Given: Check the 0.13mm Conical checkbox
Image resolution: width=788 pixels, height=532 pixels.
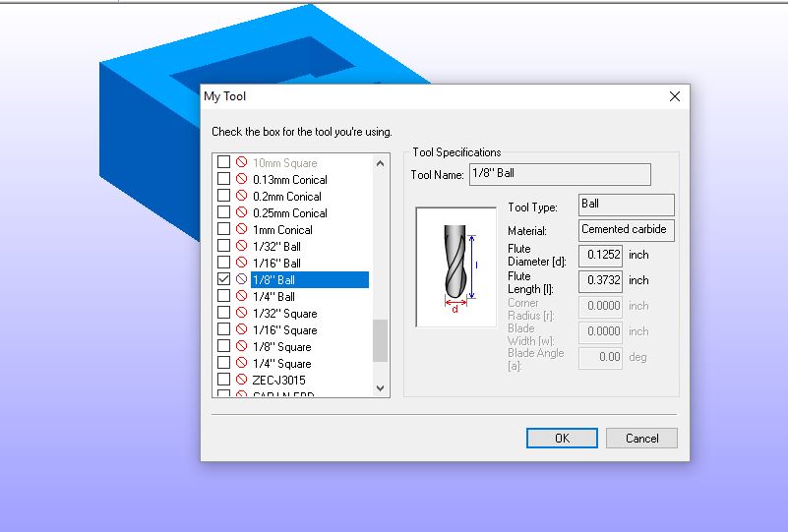Looking at the screenshot, I should pos(223,179).
